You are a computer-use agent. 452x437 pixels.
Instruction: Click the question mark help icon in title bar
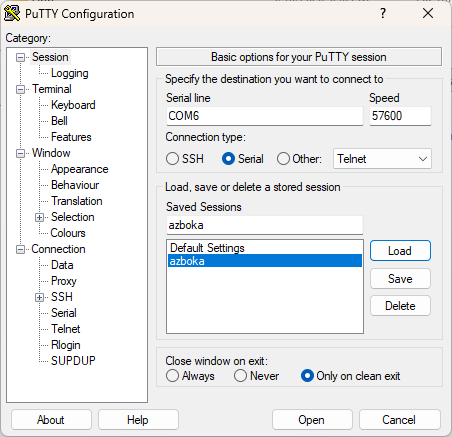click(383, 13)
